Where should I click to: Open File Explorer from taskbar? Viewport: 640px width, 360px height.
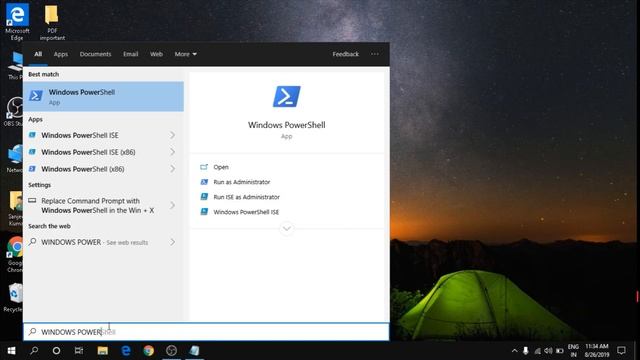tap(102, 351)
